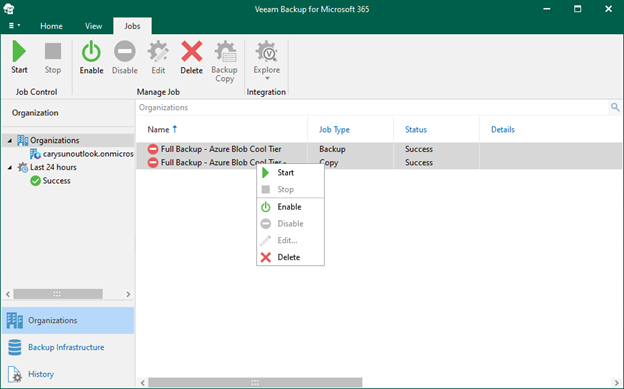Viewport: 624px width, 389px height.
Task: Click the Enable job ribbon icon
Action: pos(91,51)
